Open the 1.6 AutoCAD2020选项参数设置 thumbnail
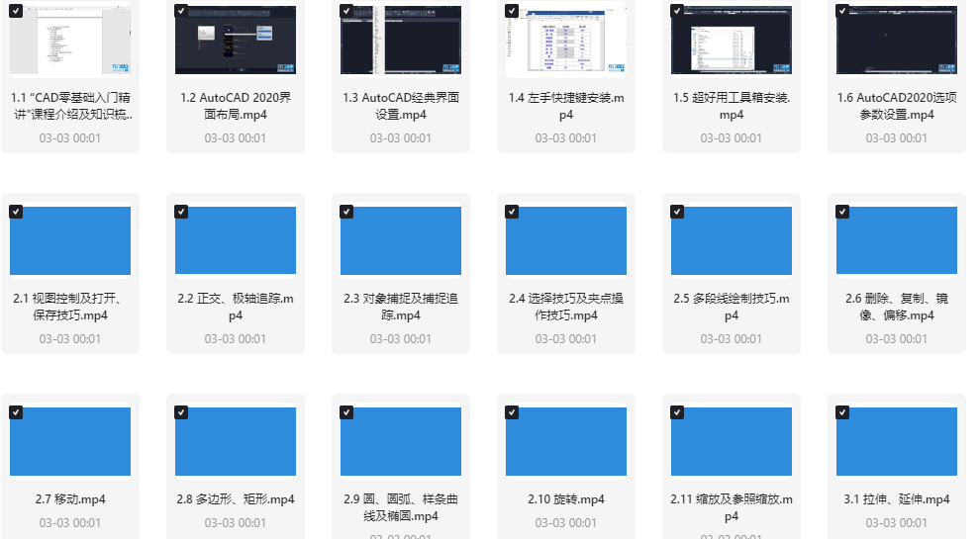 (897, 42)
